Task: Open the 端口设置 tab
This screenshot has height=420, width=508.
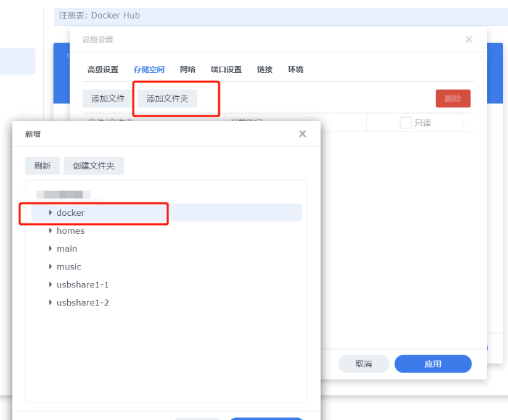Action: pos(226,70)
